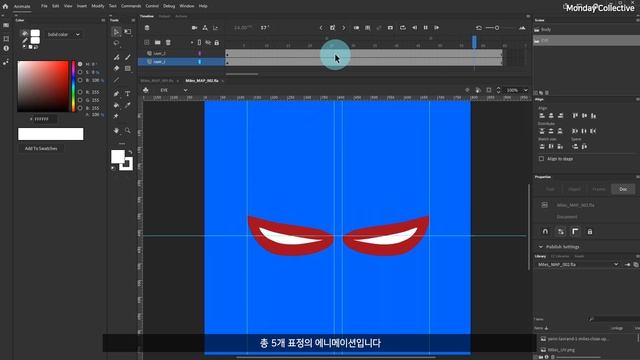Open the Window menu
Viewport: 640px width, 360px height.
pyautogui.click(x=187, y=6)
